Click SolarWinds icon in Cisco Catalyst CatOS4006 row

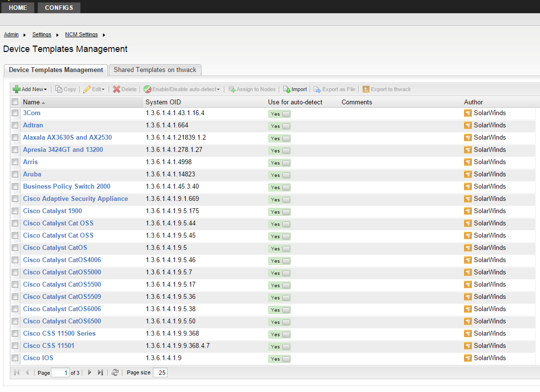(x=467, y=260)
